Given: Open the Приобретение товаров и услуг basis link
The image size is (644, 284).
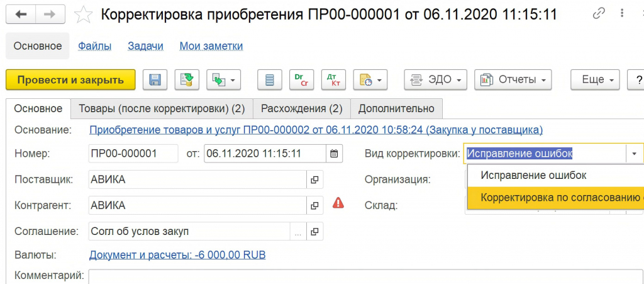Looking at the screenshot, I should point(316,130).
